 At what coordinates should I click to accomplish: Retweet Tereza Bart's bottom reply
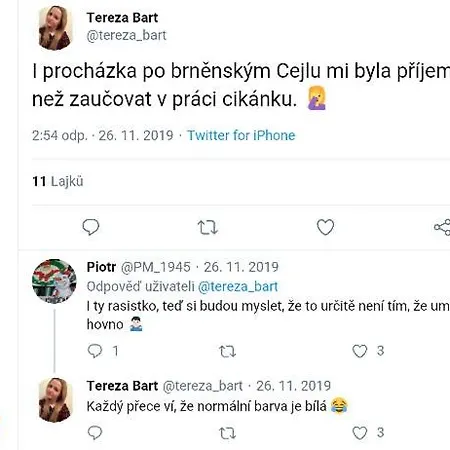point(227,433)
